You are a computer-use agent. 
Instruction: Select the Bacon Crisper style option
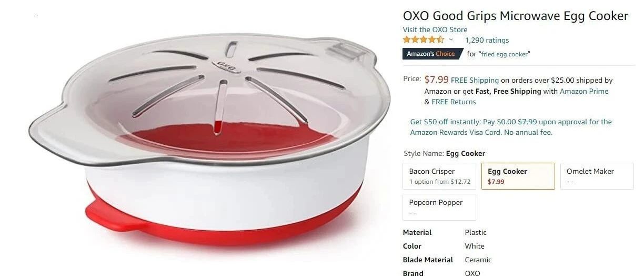(x=440, y=176)
